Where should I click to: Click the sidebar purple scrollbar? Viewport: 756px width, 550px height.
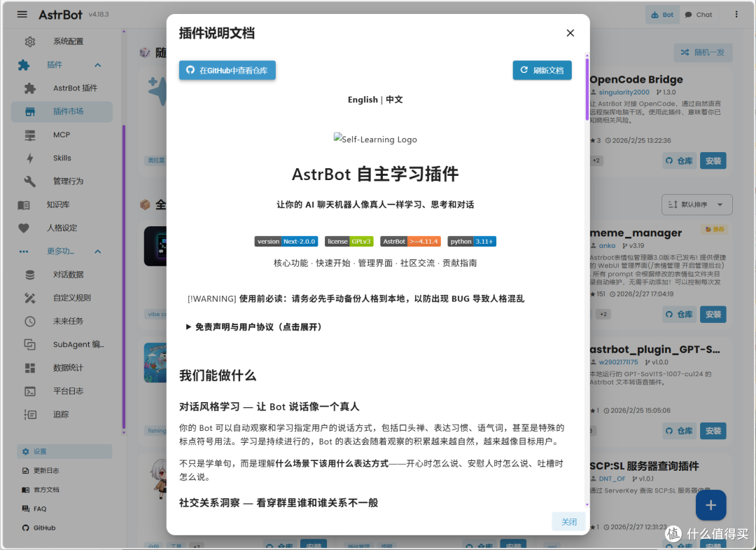[123, 277]
